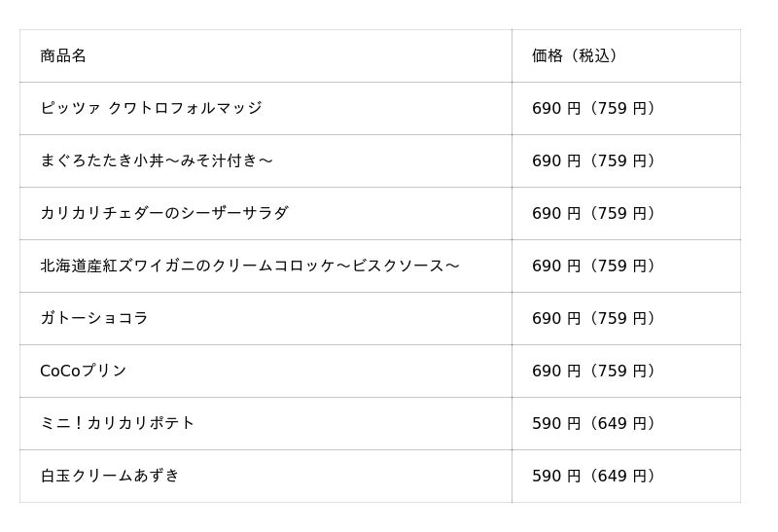Click the price cell for 紅ズワイガニのクリームコロッケ
The width and height of the screenshot is (778, 532).
coord(593,266)
